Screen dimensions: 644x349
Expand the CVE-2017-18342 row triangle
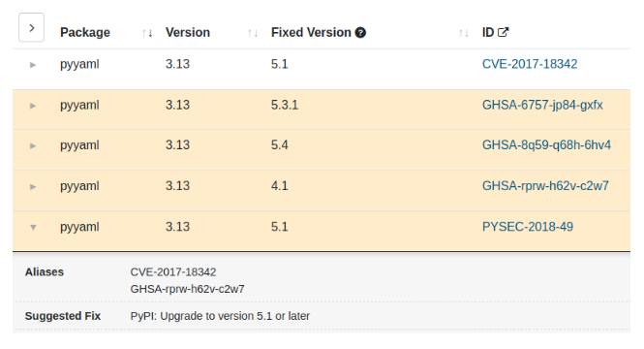pos(33,65)
